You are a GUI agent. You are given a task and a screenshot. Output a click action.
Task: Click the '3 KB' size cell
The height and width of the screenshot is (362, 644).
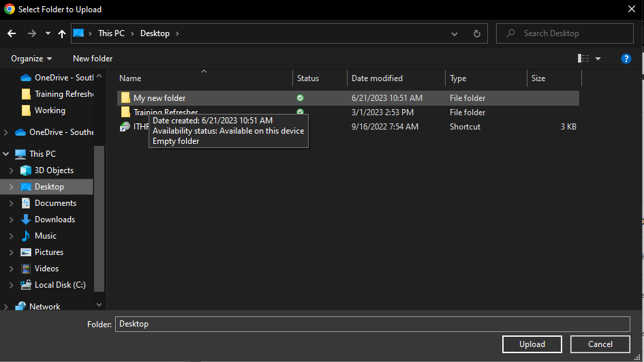coord(568,127)
